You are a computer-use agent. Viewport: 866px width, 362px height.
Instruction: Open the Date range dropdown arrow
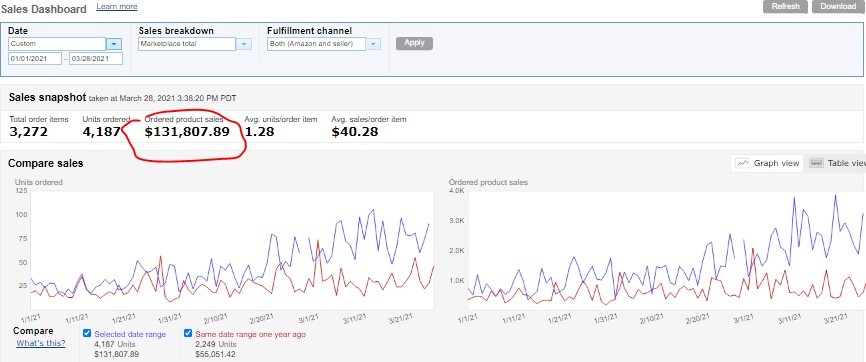tap(114, 44)
